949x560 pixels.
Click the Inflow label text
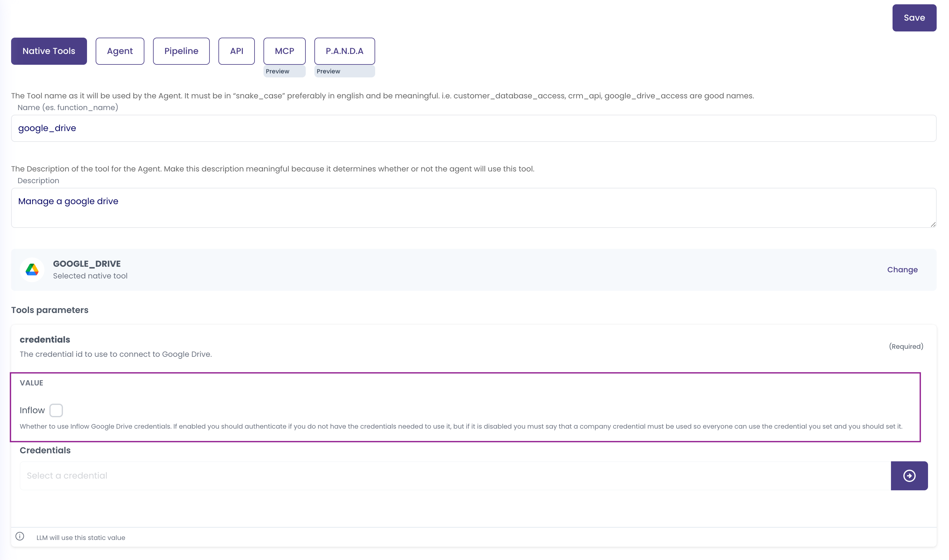[x=32, y=410]
